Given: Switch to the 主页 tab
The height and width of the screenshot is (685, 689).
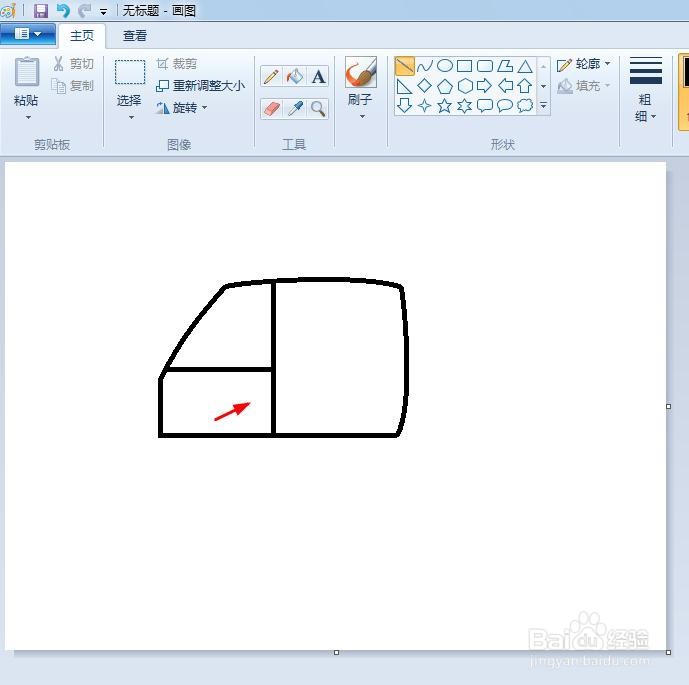Looking at the screenshot, I should click(82, 36).
